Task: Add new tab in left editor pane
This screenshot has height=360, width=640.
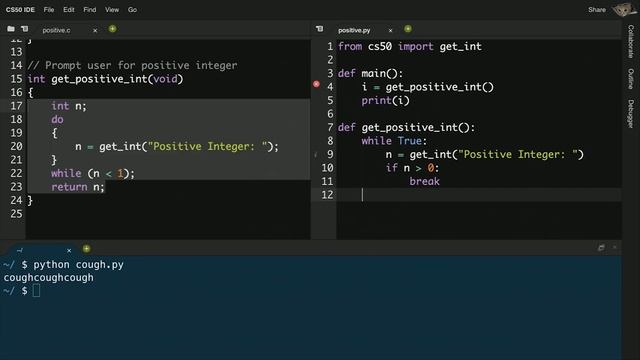Action: pyautogui.click(x=112, y=29)
